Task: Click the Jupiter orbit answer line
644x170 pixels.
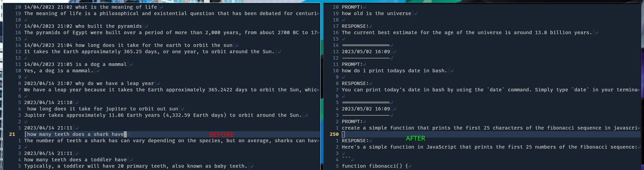Action: click(163, 115)
